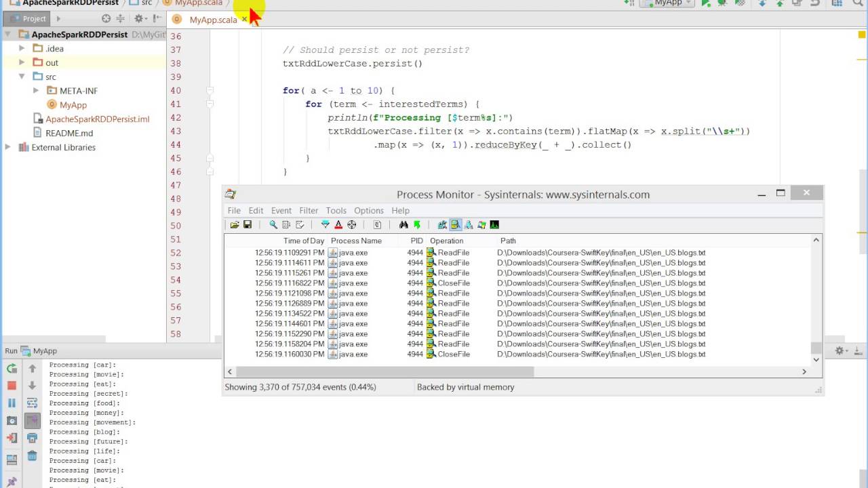The image size is (868, 488).
Task: Open Filter menu in Process Monitor
Action: coord(309,210)
